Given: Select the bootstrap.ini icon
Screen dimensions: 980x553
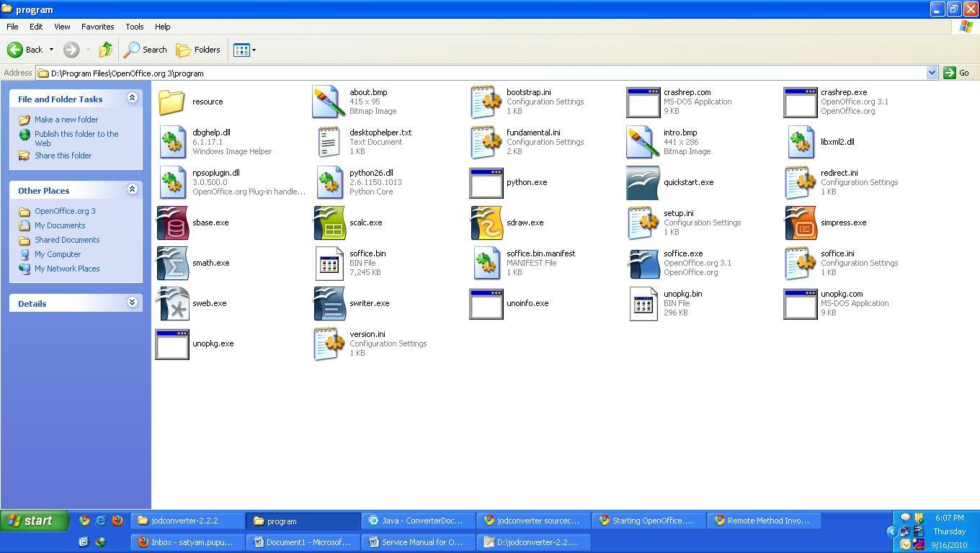Looking at the screenshot, I should click(486, 102).
